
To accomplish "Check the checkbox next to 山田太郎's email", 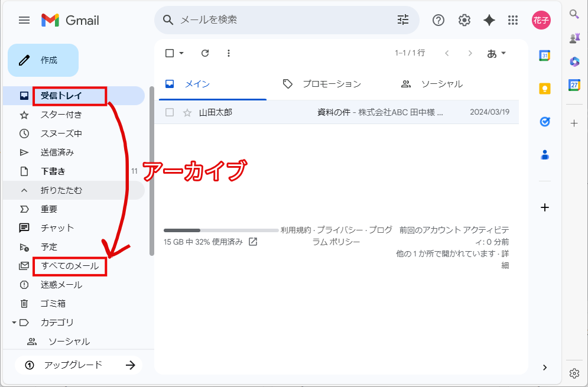I will [x=169, y=112].
